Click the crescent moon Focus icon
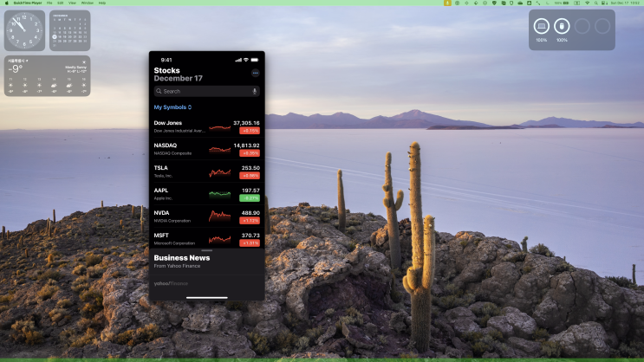Image resolution: width=644 pixels, height=362 pixels. pos(548,3)
